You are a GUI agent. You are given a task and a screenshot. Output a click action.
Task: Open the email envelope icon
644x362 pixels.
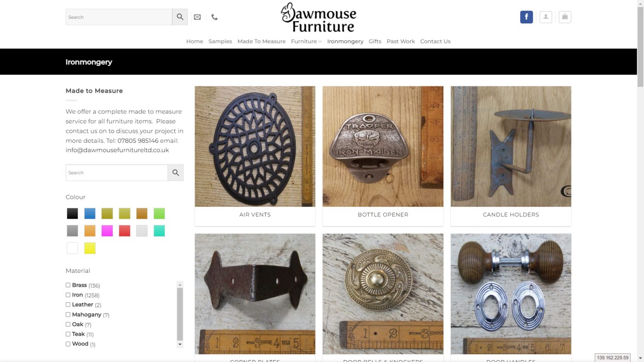coord(197,17)
